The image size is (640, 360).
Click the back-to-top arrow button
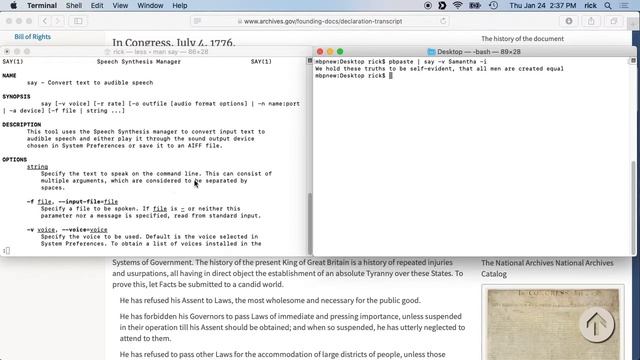click(597, 324)
